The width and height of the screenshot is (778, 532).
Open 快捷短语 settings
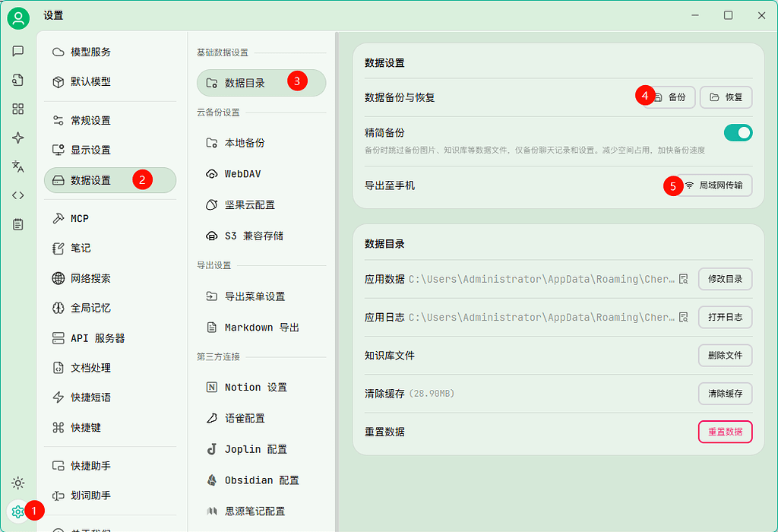[x=110, y=397]
